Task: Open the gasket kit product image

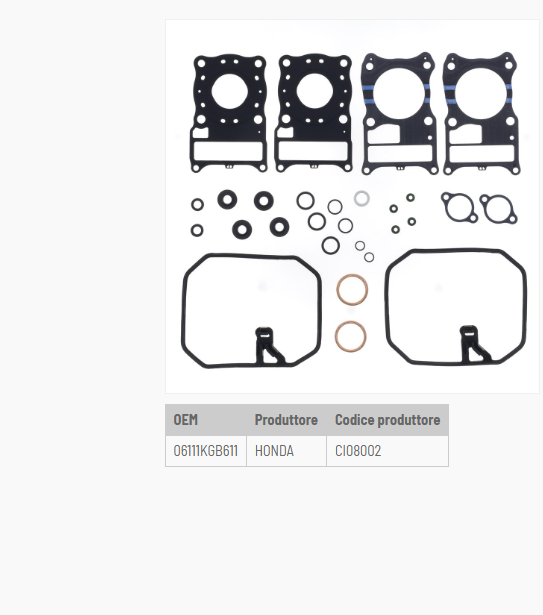Action: coord(352,206)
